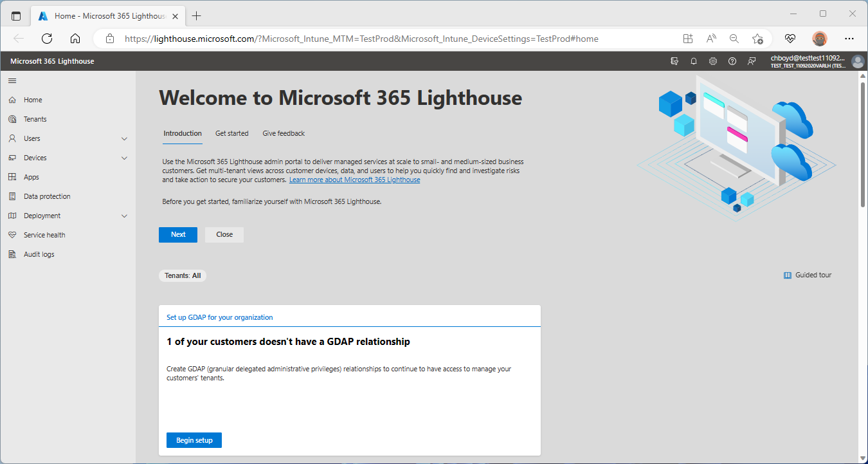Open the Give feedback tab
Viewport: 868px width, 464px height.
283,133
